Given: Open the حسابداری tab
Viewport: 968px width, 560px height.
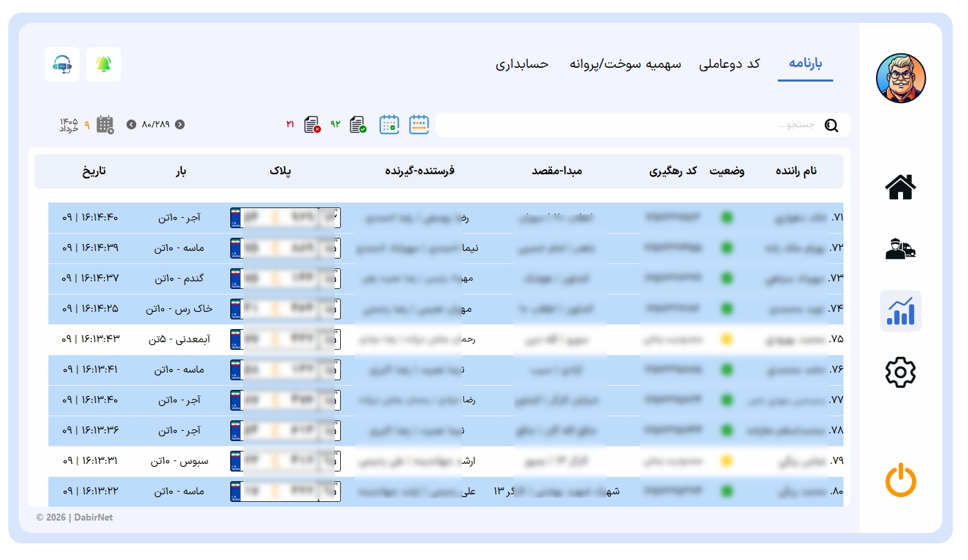Looking at the screenshot, I should [x=522, y=64].
